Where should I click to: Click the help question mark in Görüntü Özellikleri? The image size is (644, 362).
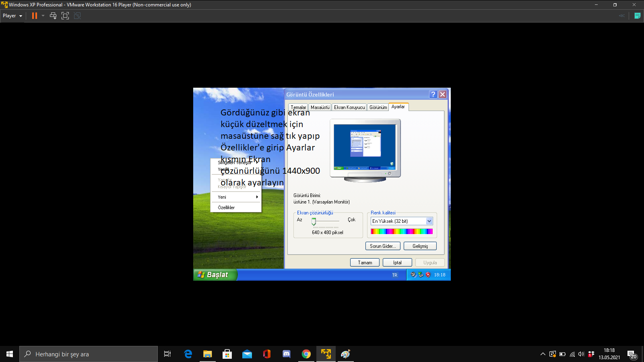tap(433, 94)
